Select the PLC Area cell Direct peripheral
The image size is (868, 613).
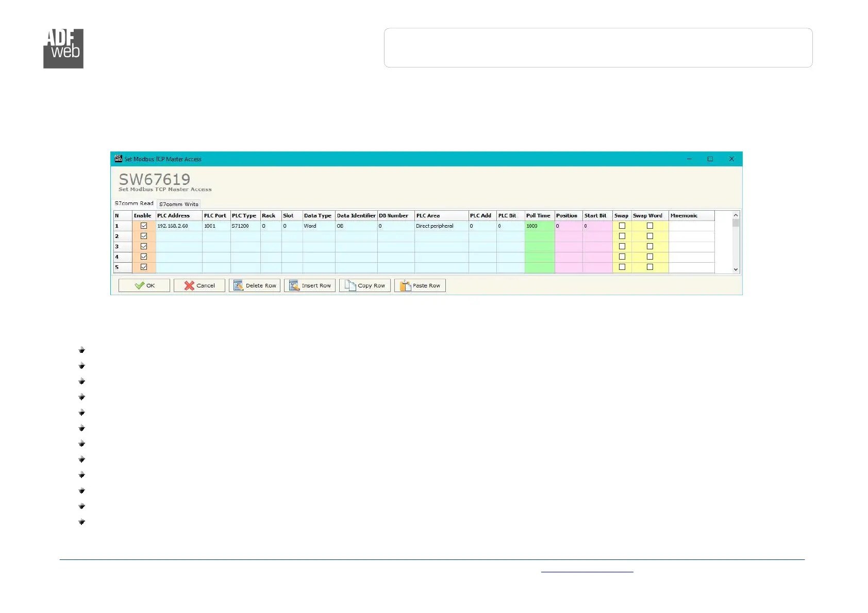[442, 226]
